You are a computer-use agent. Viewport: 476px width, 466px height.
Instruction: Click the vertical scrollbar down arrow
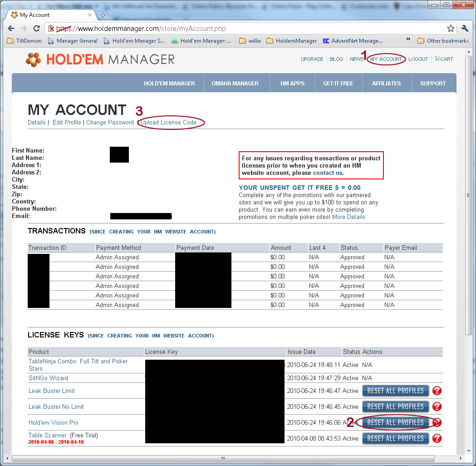tap(469, 451)
